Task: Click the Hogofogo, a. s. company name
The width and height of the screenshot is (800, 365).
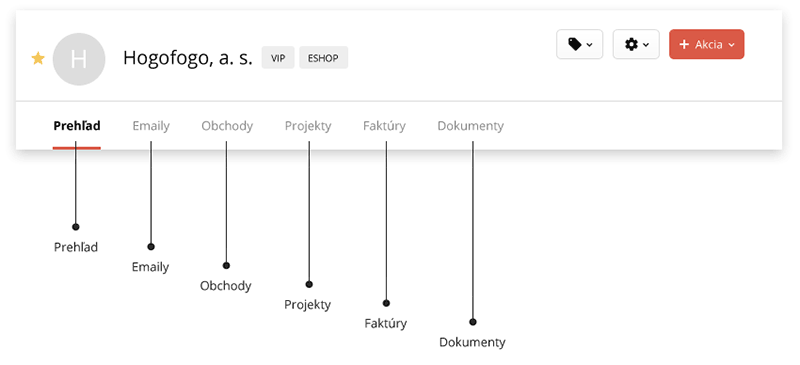Action: [x=188, y=58]
